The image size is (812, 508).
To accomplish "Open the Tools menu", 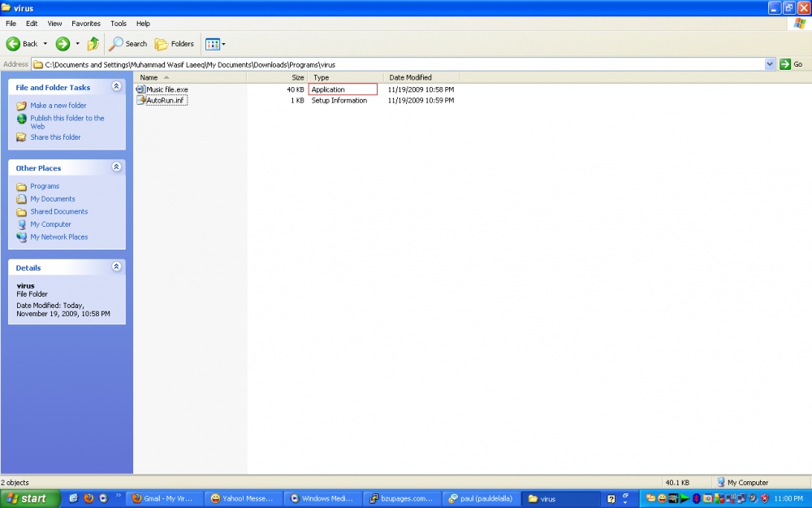I will click(119, 24).
